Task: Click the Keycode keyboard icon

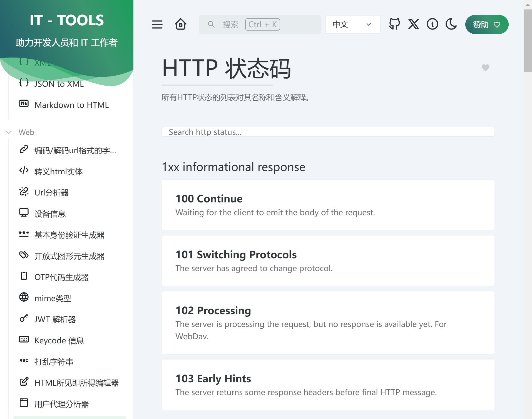Action: coord(24,339)
